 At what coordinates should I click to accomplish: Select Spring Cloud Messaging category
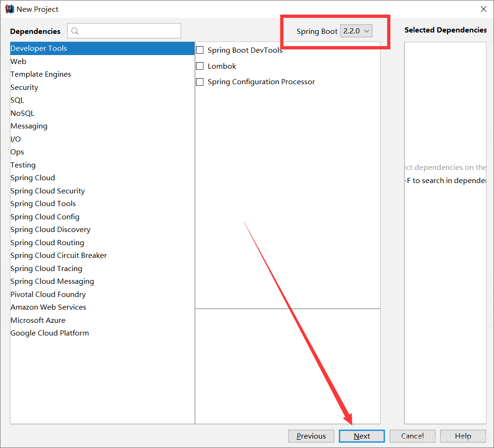tap(102, 281)
